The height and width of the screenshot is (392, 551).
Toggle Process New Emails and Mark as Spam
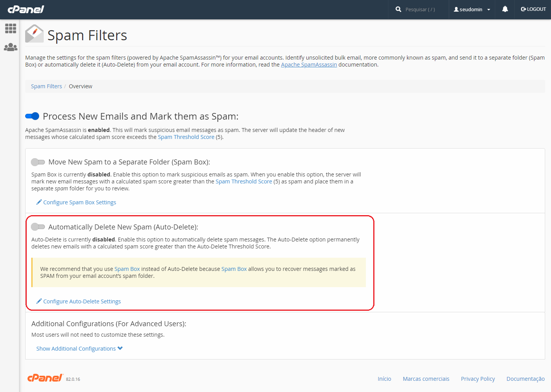(x=32, y=116)
